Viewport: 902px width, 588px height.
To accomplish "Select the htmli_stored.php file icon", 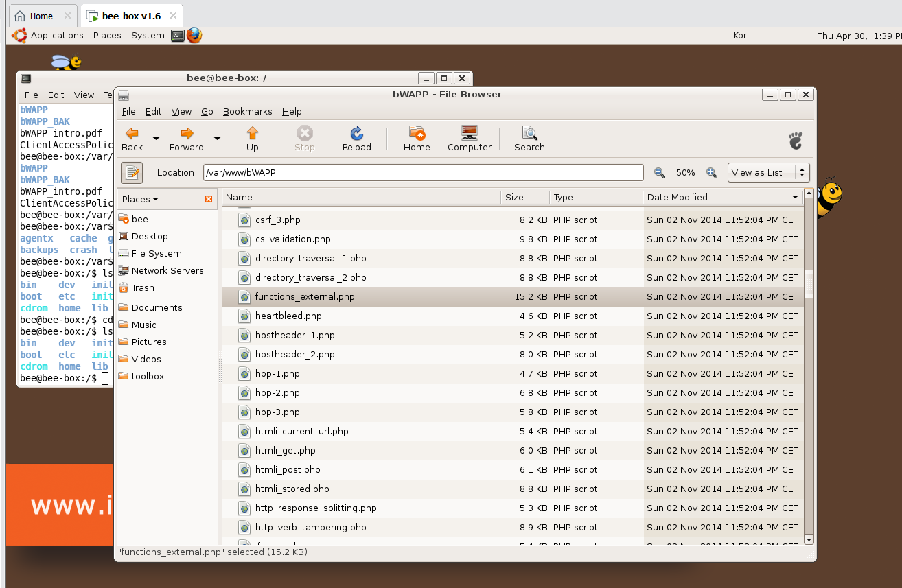I will click(x=244, y=489).
